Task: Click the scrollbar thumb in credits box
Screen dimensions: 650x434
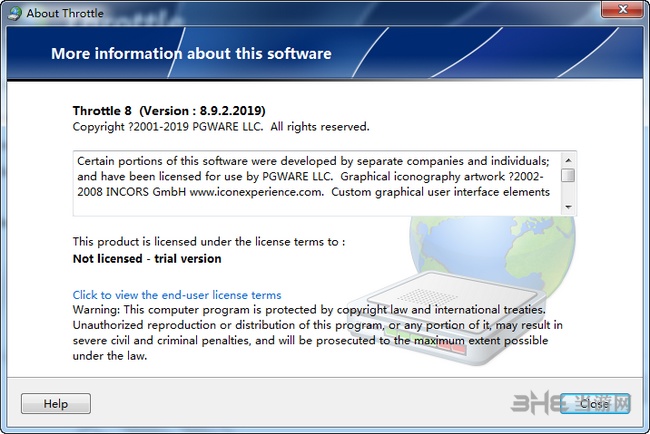Action: (x=568, y=175)
